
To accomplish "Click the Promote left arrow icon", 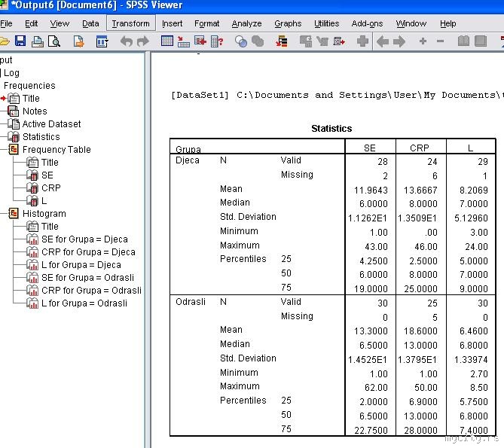I will coord(383,41).
